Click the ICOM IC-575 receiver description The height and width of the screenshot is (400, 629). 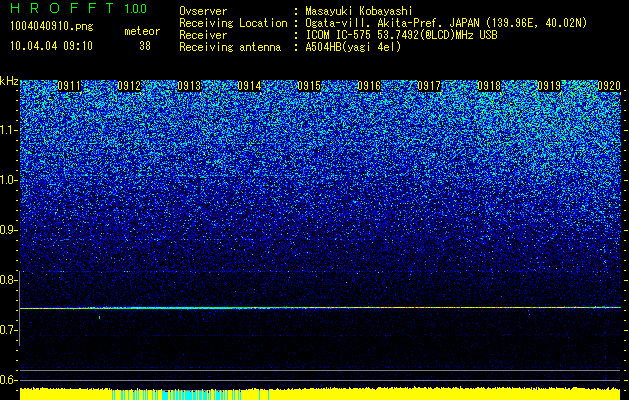tap(401, 35)
